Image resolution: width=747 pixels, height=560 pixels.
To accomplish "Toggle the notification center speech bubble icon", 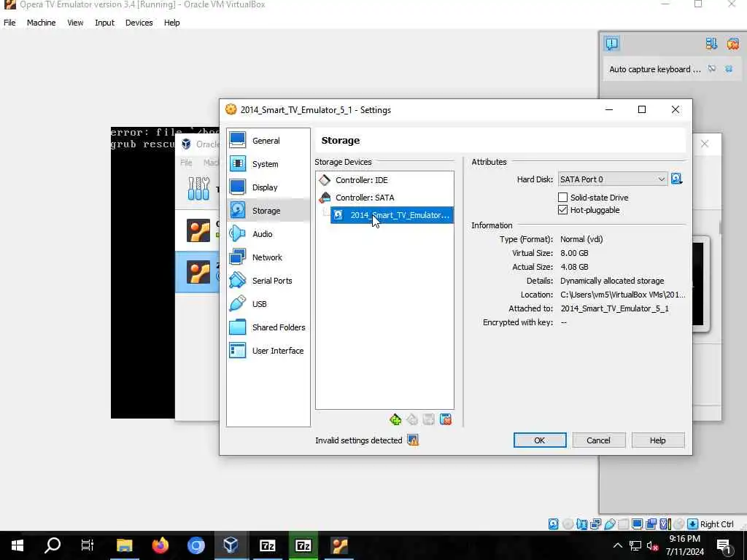I will (x=612, y=43).
